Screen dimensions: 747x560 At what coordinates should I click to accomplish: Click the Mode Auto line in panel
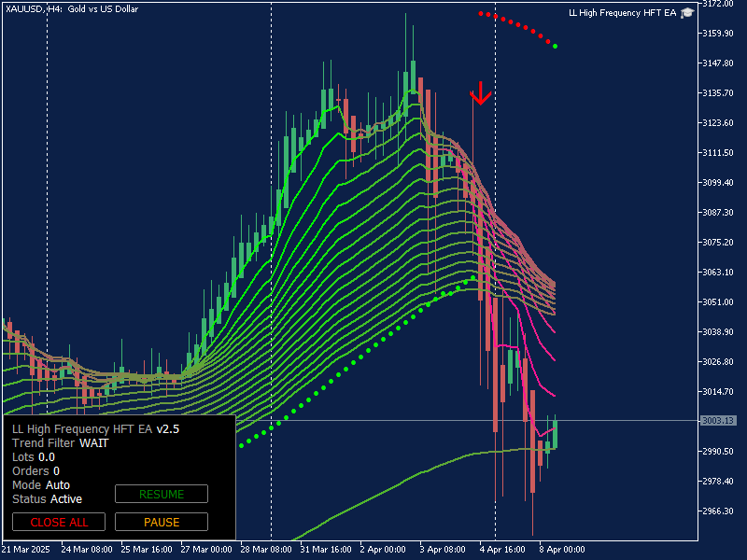tap(41, 484)
